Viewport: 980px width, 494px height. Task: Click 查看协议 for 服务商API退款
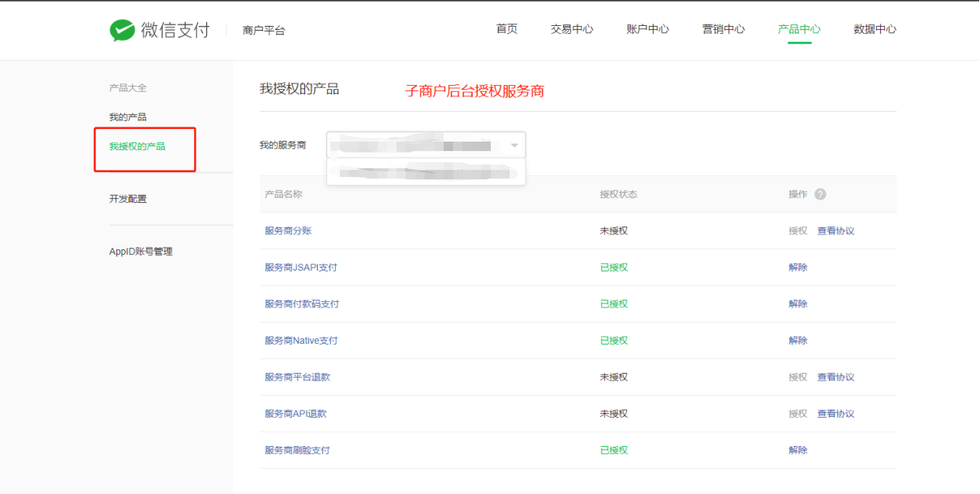point(835,414)
